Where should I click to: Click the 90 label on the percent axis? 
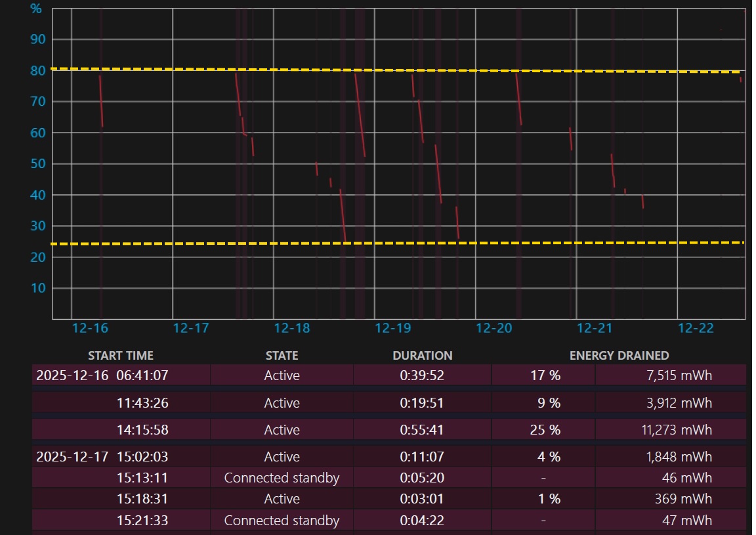(37, 39)
